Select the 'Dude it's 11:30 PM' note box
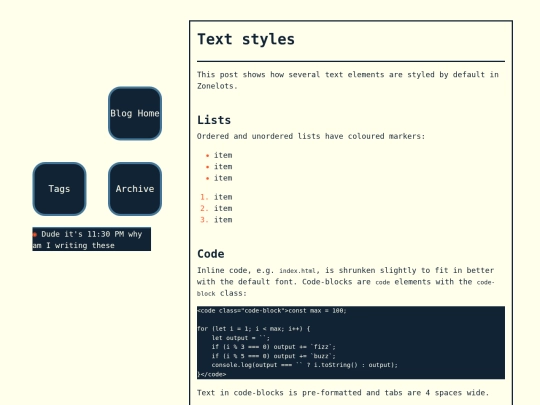Viewport: 540px width, 405px height. click(x=92, y=239)
